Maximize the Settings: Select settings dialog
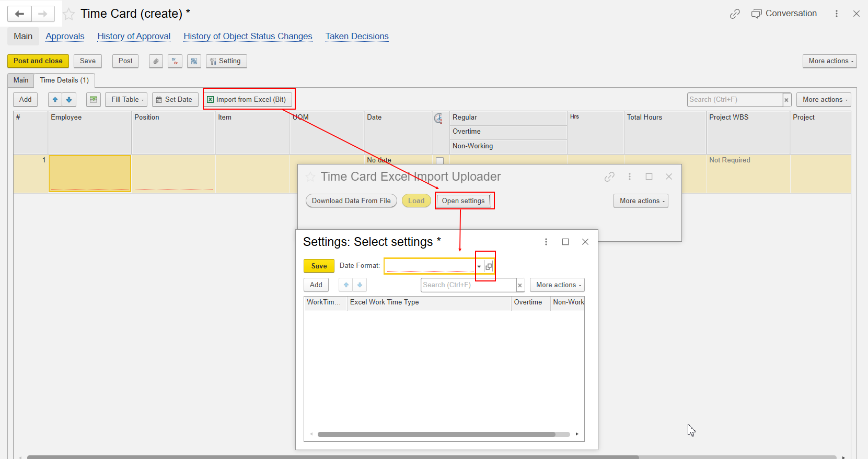 tap(565, 242)
